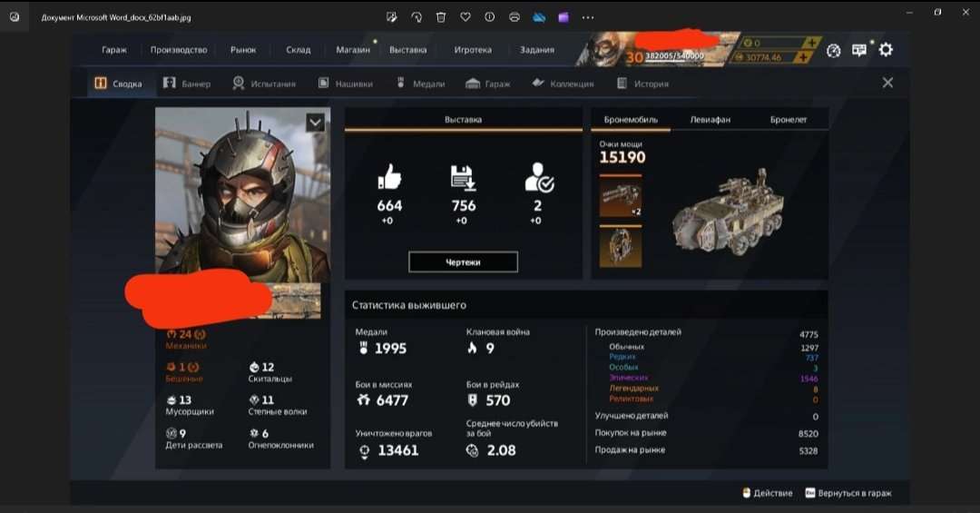The image size is (980, 513).
Task: Click the lower part thumbnail under the weapon
Action: click(620, 247)
